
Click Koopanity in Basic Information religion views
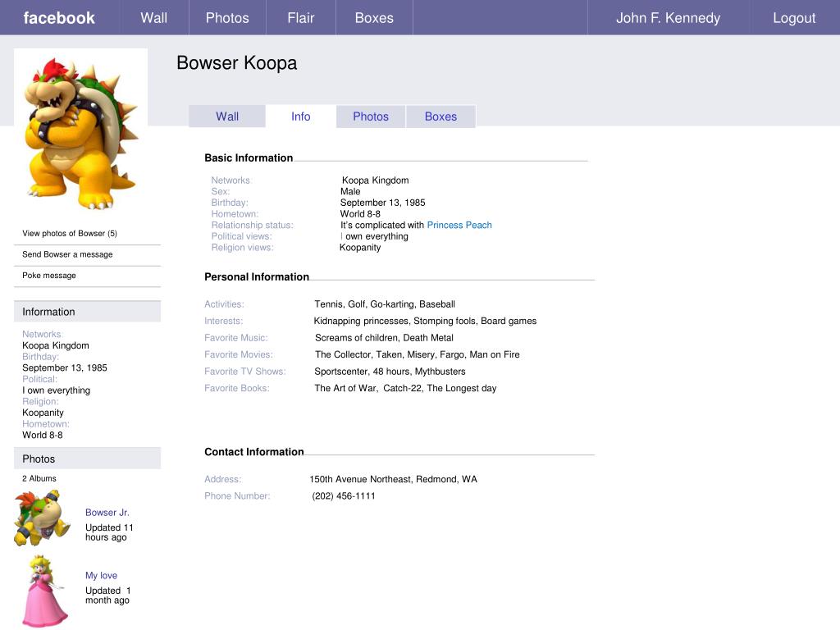click(x=360, y=248)
